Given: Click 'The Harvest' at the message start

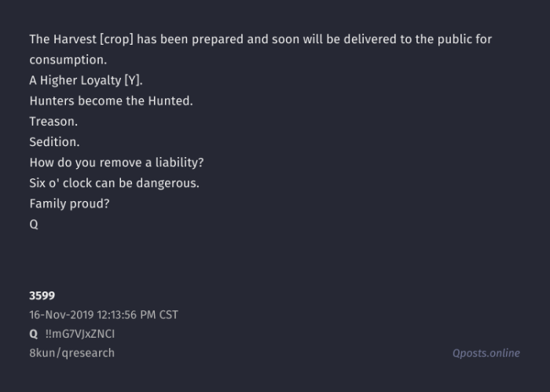Looking at the screenshot, I should point(62,39).
